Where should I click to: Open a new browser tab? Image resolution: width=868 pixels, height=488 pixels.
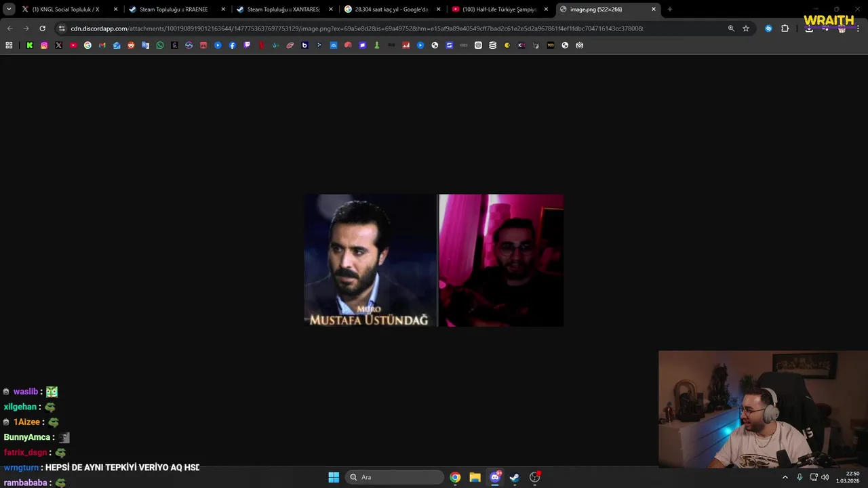point(670,9)
